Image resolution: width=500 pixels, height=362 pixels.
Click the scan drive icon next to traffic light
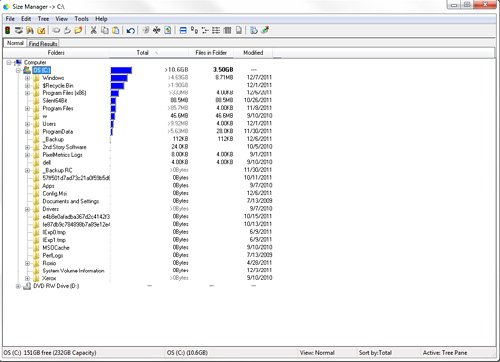19,30
